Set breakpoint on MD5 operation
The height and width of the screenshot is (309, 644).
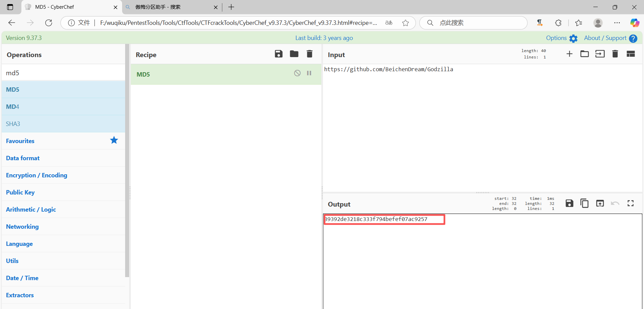309,73
